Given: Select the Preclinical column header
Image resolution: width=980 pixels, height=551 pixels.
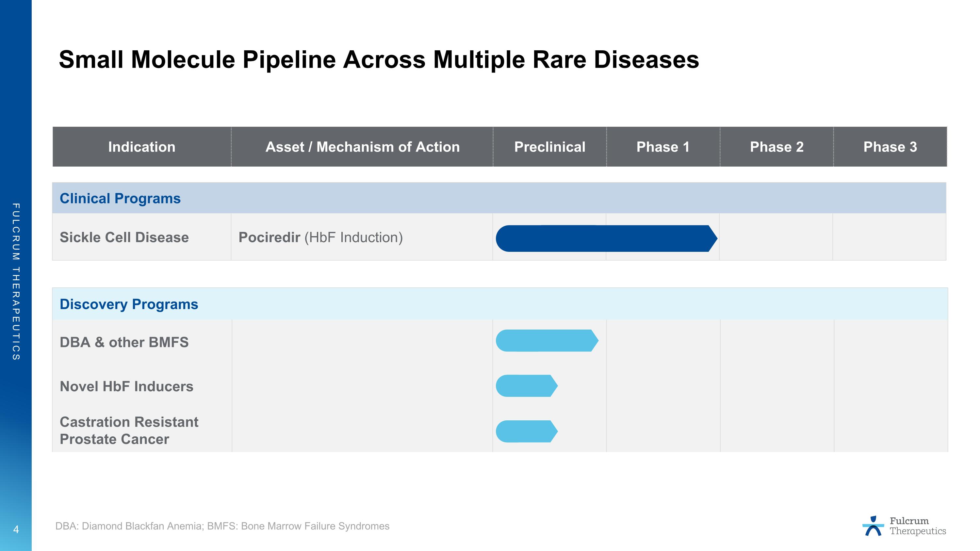Looking at the screenshot, I should point(549,147).
